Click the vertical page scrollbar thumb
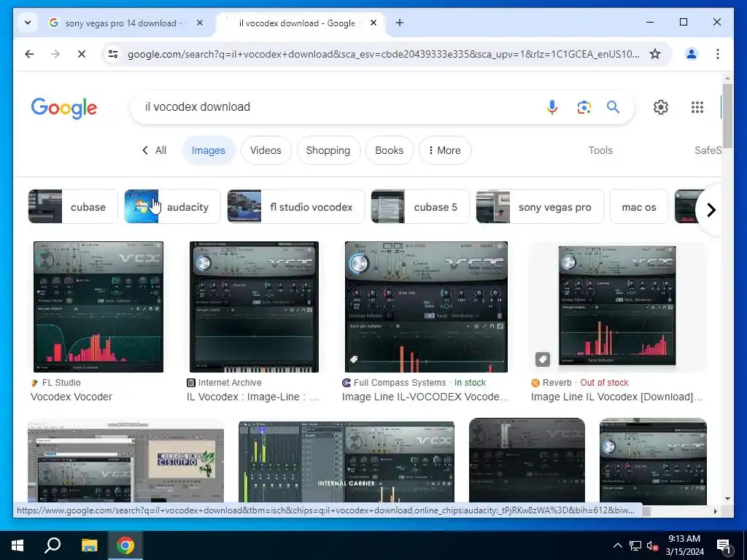The height and width of the screenshot is (560, 747). pos(727,116)
